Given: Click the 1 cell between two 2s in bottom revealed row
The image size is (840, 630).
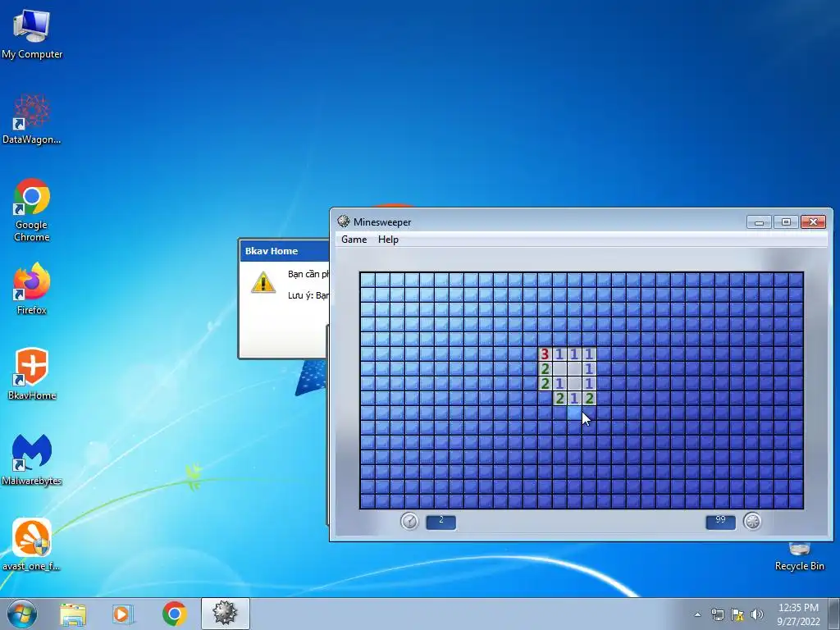Looking at the screenshot, I should (574, 398).
